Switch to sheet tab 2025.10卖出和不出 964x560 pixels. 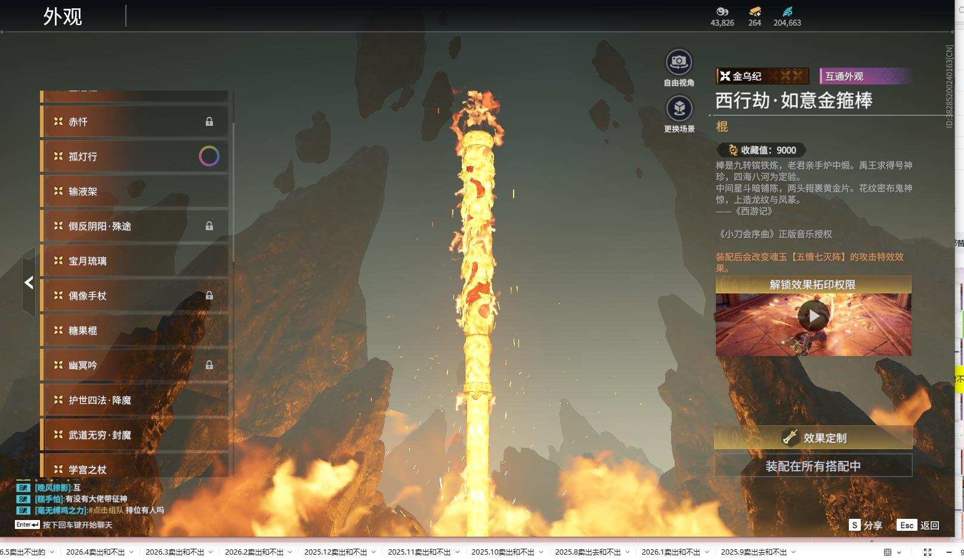tap(503, 552)
